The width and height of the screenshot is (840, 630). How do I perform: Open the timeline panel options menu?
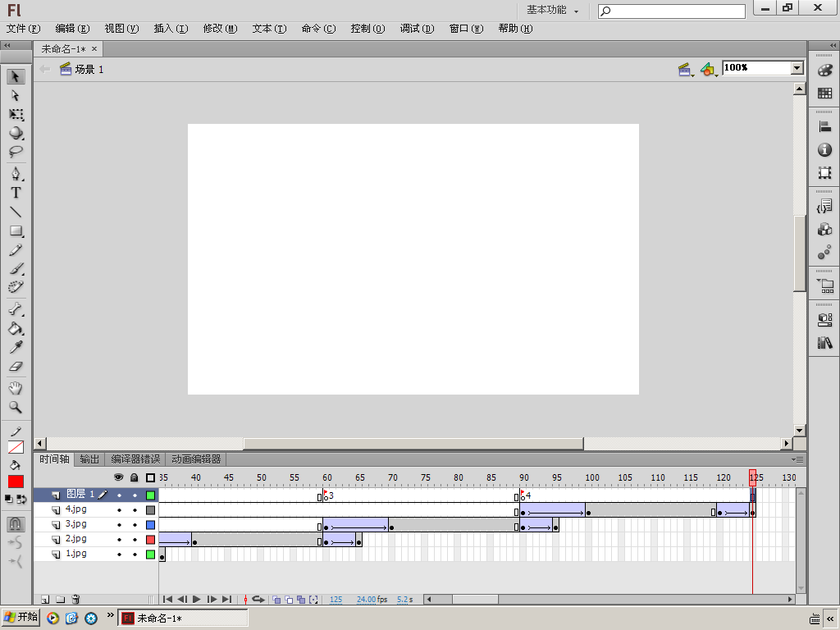coord(797,459)
